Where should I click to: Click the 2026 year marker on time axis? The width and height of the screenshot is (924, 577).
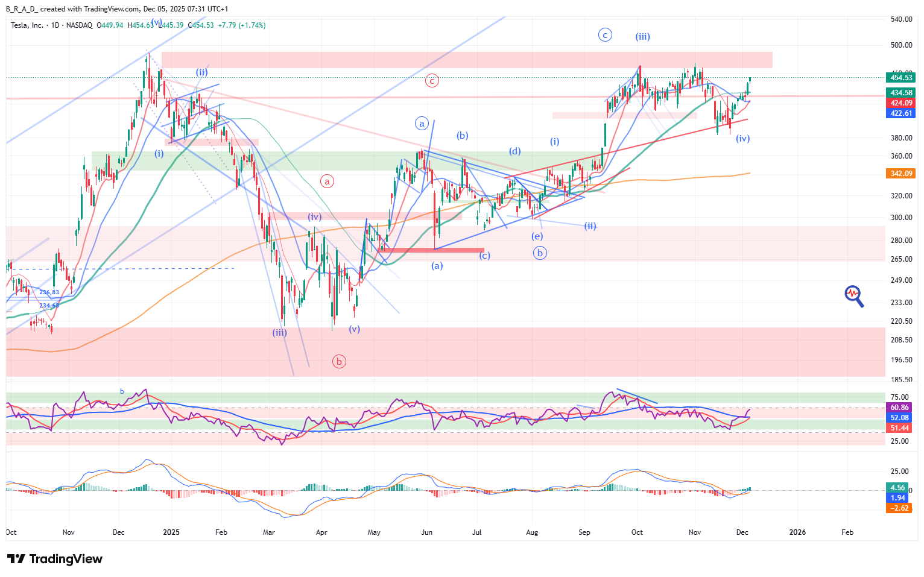[797, 532]
